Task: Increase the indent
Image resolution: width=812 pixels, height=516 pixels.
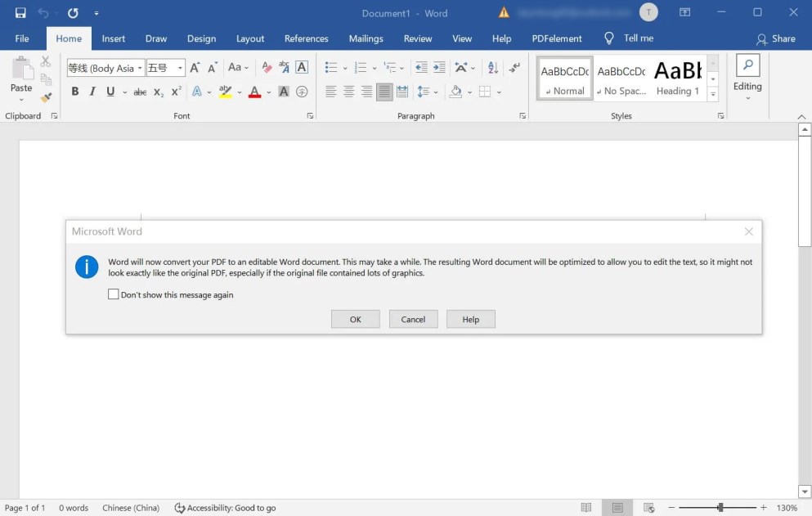Action: point(439,68)
